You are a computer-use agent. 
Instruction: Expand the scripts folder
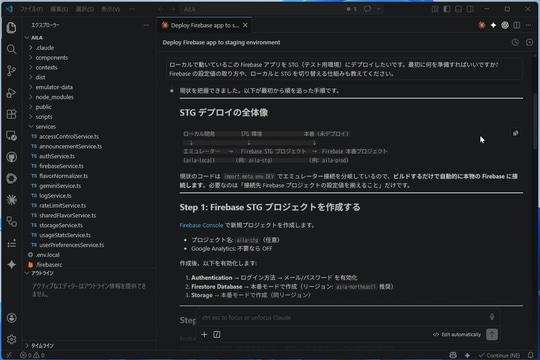(x=44, y=117)
